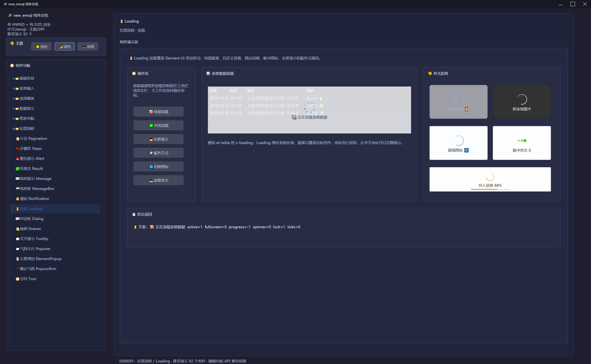Click the hourglass icon before 文案 status line
Screen dimensions: 591x364
135,227
